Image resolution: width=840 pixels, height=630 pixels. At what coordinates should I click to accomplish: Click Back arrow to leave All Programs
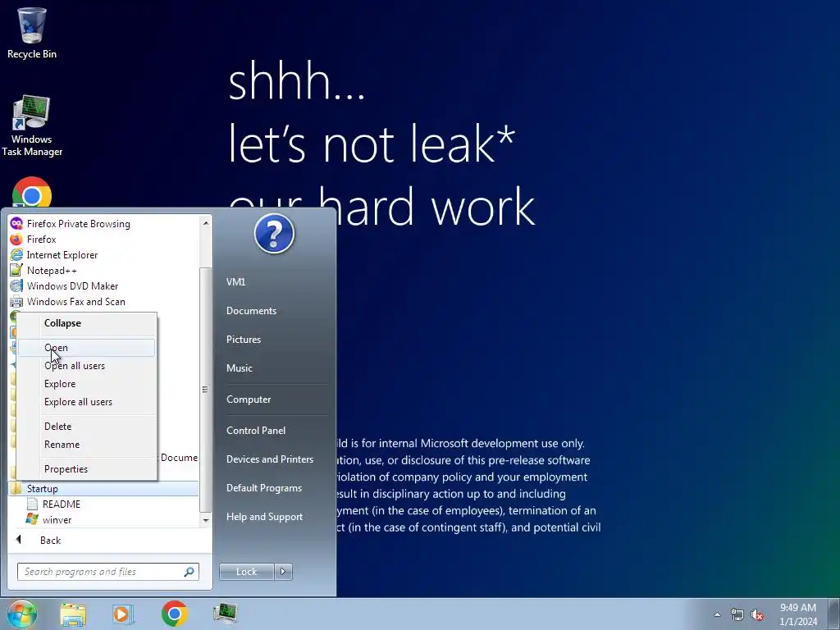pos(19,540)
